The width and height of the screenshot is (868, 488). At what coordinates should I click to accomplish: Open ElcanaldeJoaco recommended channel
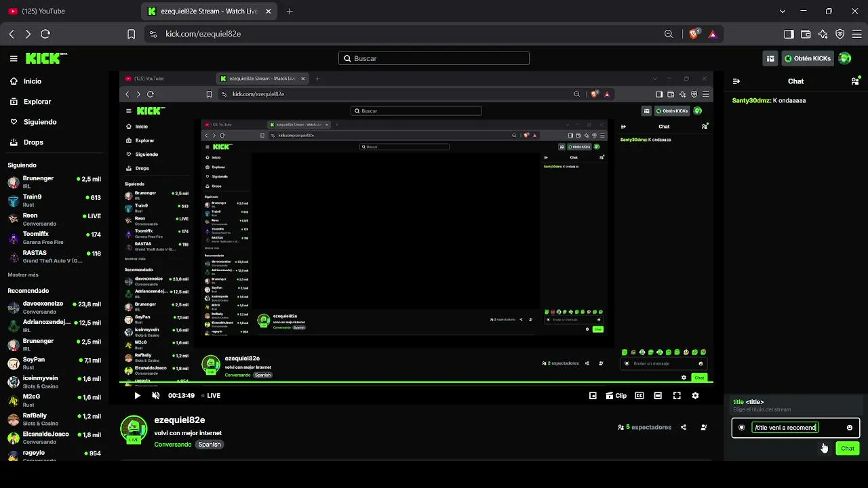coord(54,437)
